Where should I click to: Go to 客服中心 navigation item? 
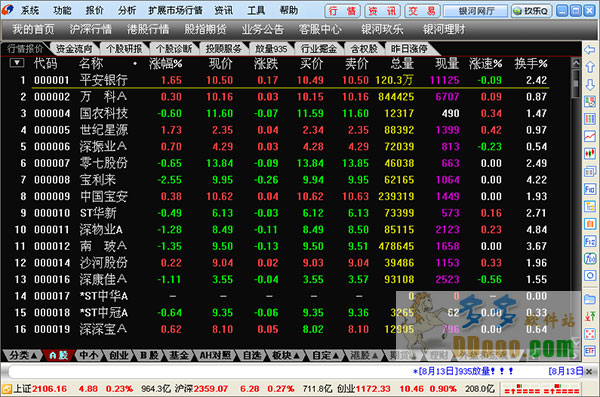[x=320, y=29]
